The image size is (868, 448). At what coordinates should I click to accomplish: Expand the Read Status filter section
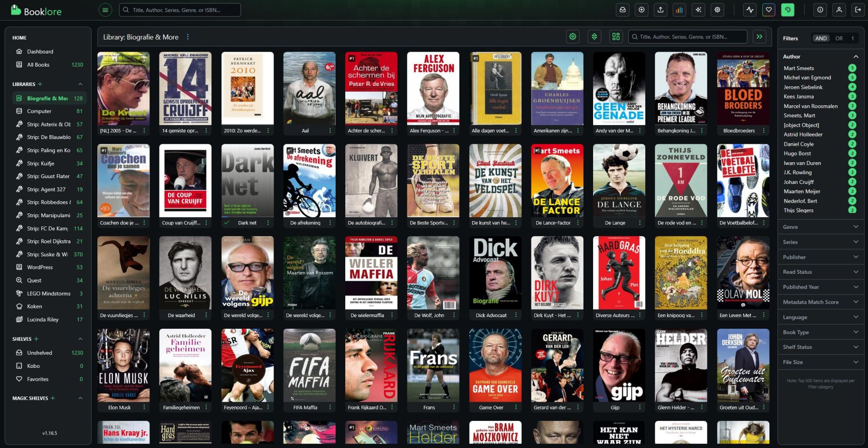pos(820,272)
